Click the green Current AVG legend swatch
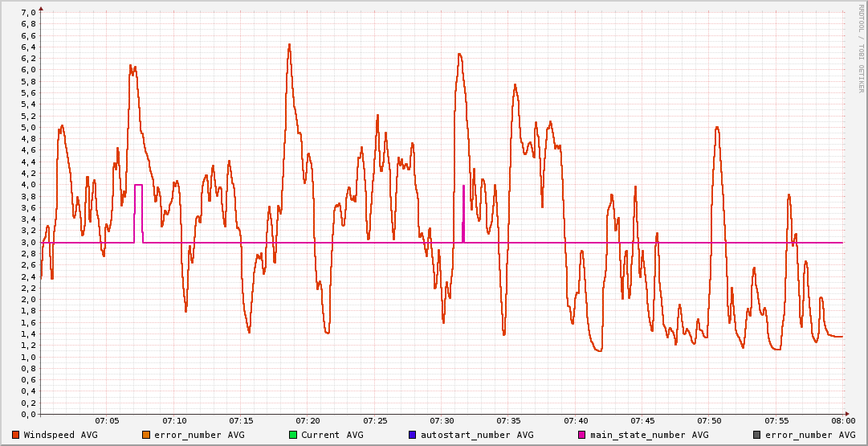This screenshot has height=446, width=868. pos(293,435)
